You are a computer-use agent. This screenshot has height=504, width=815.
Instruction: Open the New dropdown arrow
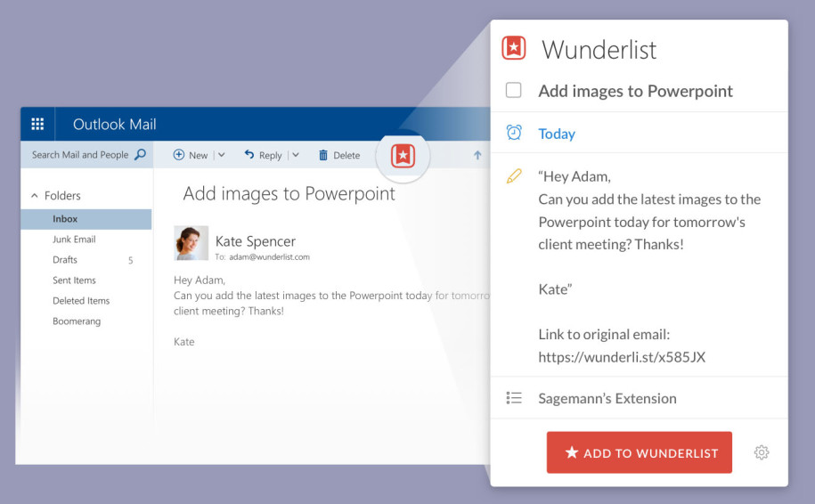click(x=222, y=155)
